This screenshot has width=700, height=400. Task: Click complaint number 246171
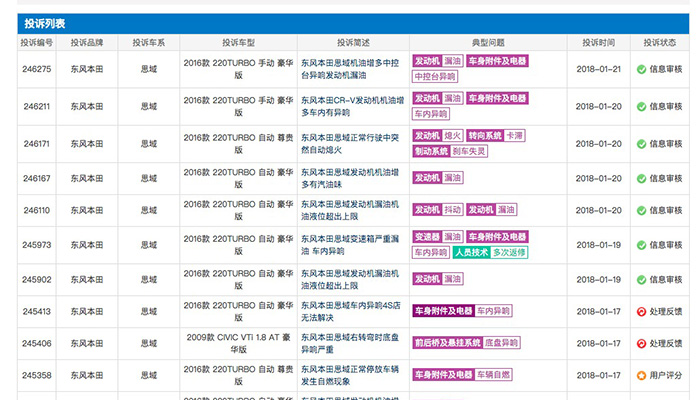click(x=37, y=144)
